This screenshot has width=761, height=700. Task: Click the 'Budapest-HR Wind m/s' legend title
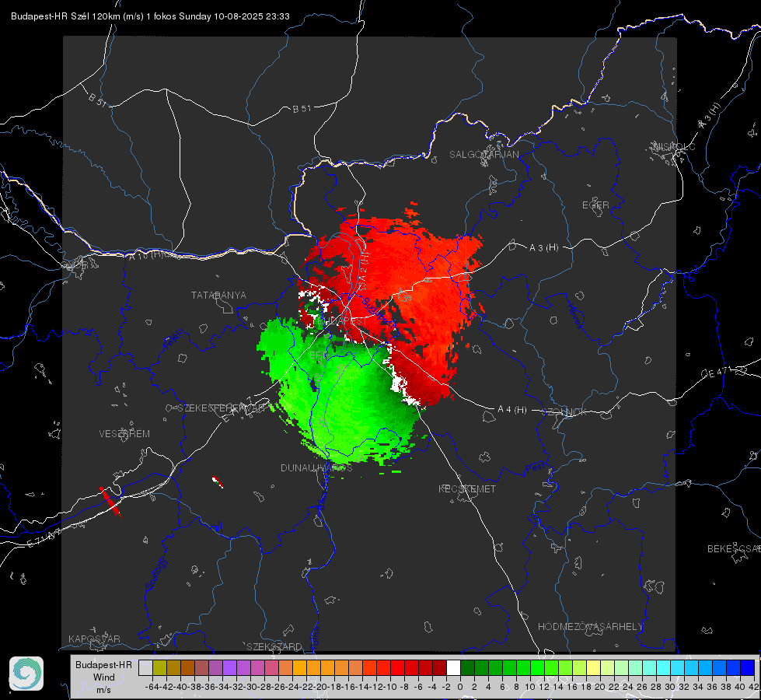coord(103,677)
